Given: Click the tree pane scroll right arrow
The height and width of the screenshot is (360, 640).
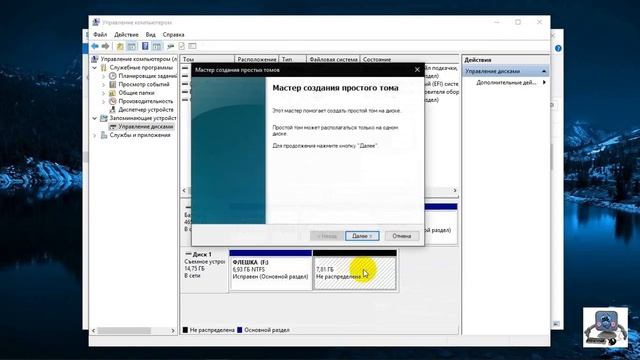Looking at the screenshot, I should [x=173, y=331].
